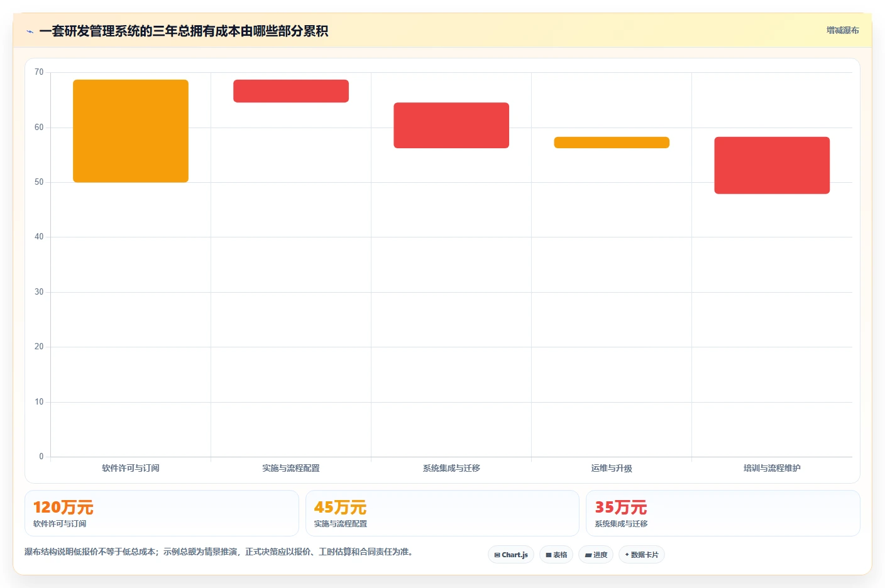Click the y-axis value 20
This screenshot has width=885, height=588.
(x=39, y=347)
